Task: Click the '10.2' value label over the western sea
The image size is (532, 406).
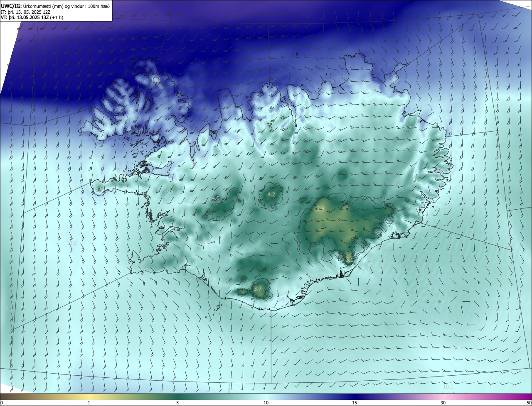Action: (x=71, y=243)
